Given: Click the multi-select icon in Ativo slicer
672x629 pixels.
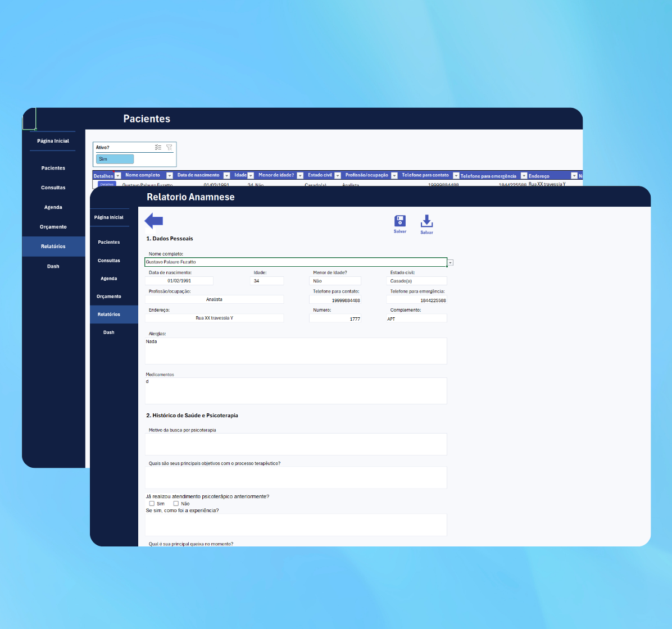Looking at the screenshot, I should (158, 147).
